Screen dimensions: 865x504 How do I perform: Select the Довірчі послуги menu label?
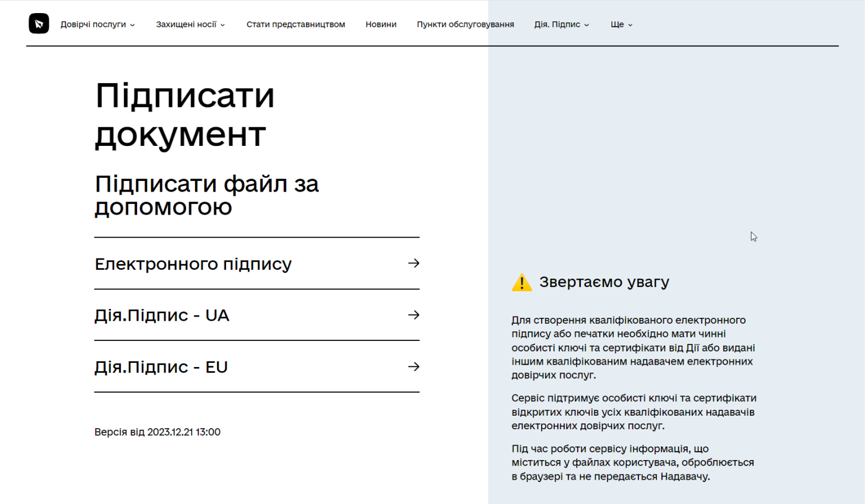[93, 24]
